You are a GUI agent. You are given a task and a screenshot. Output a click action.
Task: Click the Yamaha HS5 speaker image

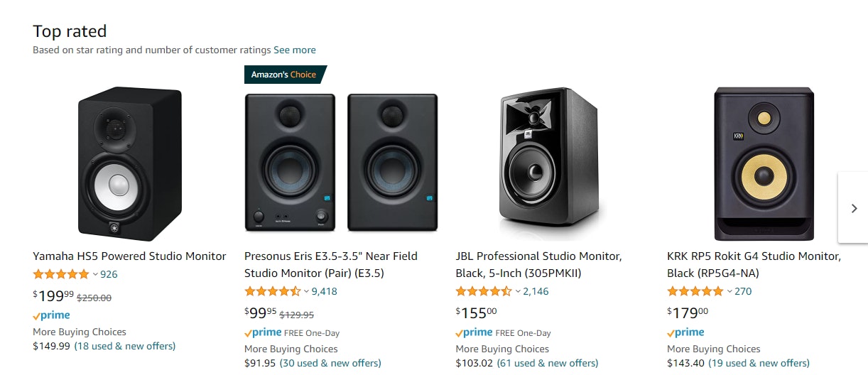[129, 163]
